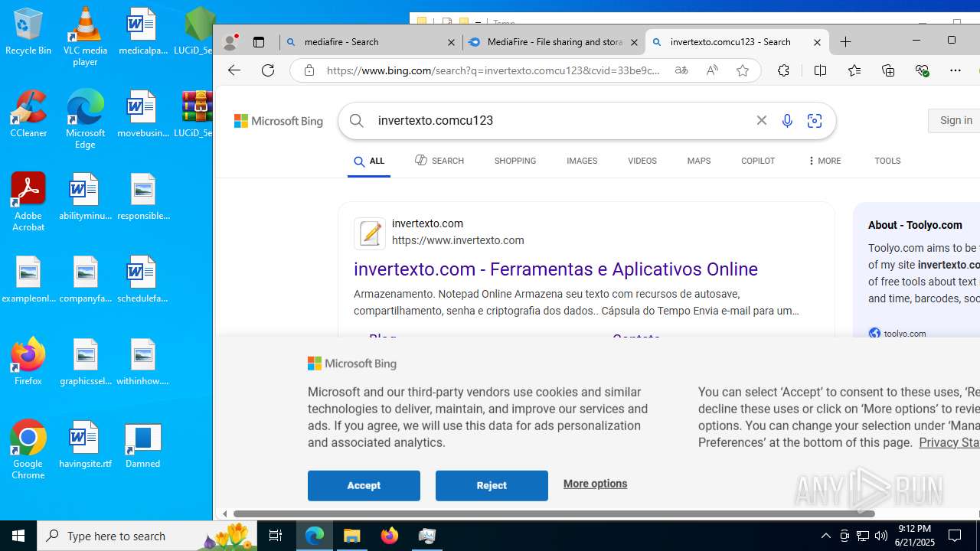This screenshot has height=551, width=980.
Task: Open schedulefa Word document icon
Action: [x=142, y=279]
